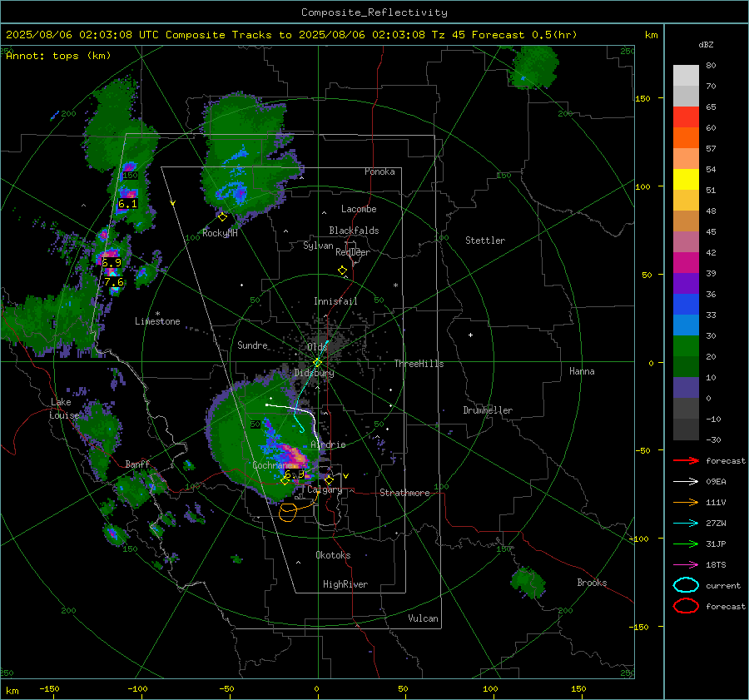Screen dimensions: 749x700
Task: Click the yellow radar-site diamond at Olds
Action: coord(317,362)
